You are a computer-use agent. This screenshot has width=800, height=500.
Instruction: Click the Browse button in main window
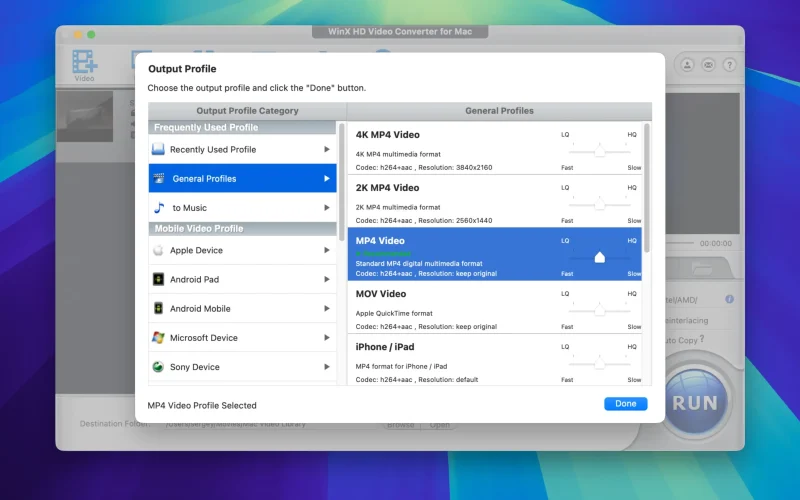pyautogui.click(x=401, y=424)
